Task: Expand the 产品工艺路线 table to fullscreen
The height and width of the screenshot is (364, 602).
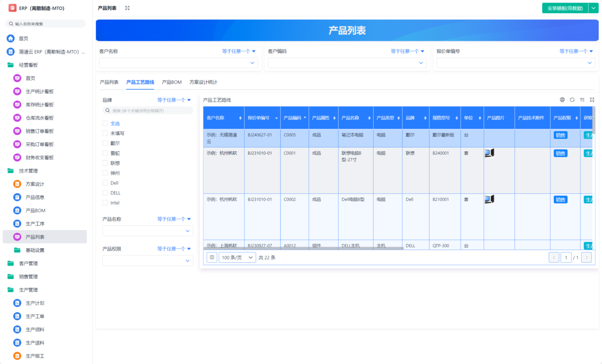Action: point(592,100)
